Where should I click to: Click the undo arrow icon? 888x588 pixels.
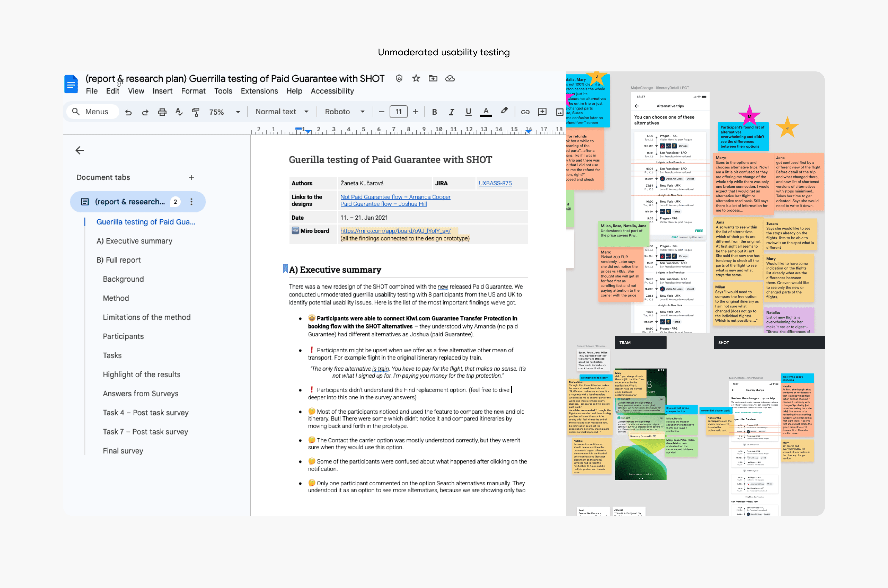tap(128, 112)
